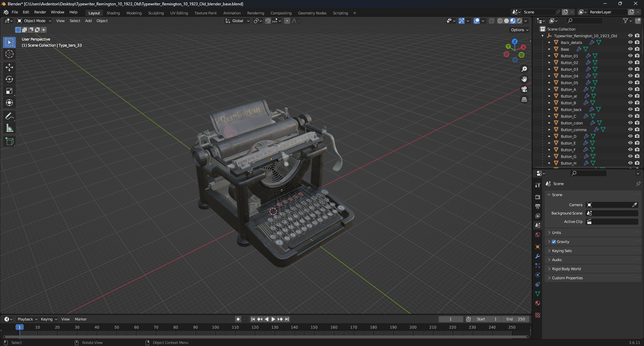Expand Button_back tree item
Screen dimensions: 644x346
pos(549,110)
